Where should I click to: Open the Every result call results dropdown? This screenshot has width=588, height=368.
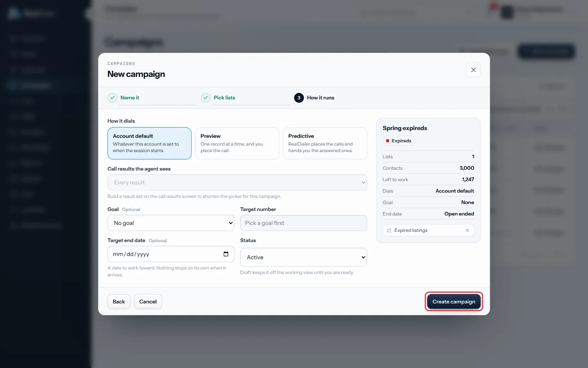237,182
